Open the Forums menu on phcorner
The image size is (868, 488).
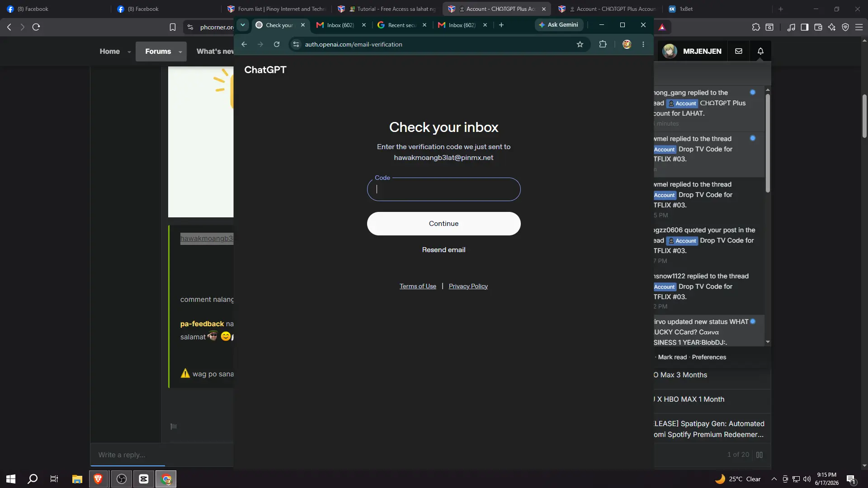click(x=158, y=52)
